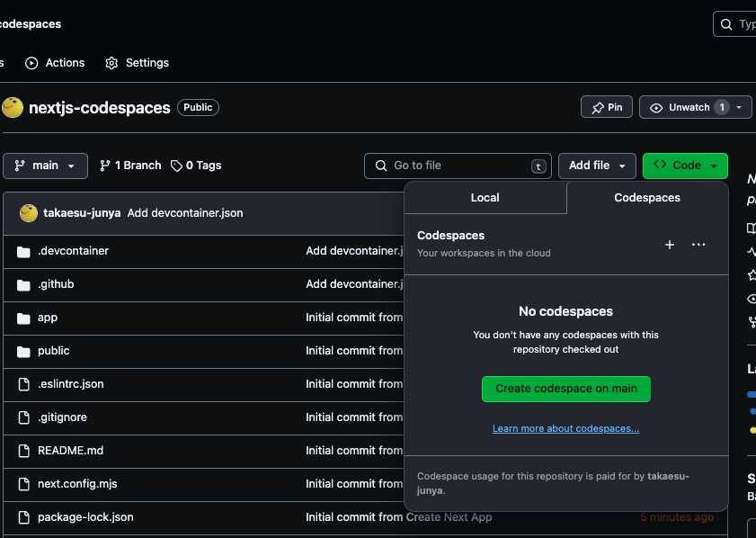Viewport: 756px width, 538px height.
Task: Click the file icon beside README.md
Action: (x=23, y=451)
